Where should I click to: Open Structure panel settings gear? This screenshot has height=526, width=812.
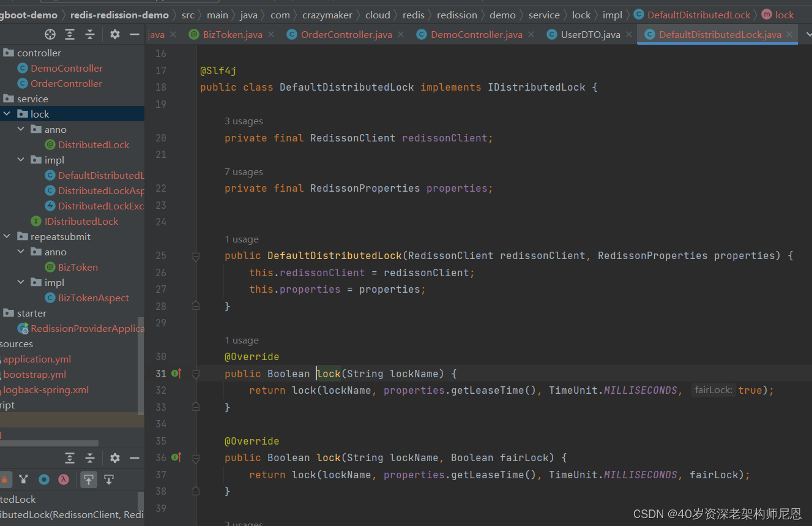[x=115, y=458]
